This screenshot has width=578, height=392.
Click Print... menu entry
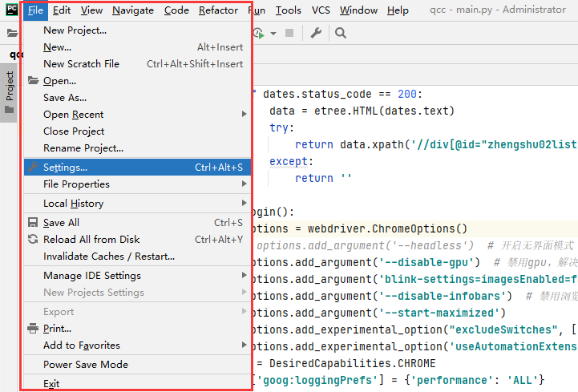pyautogui.click(x=57, y=329)
